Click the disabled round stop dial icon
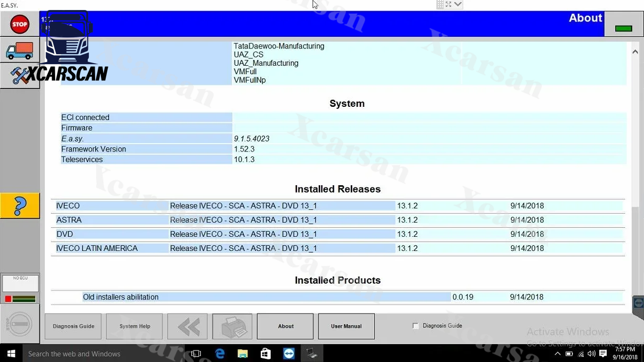644x362 pixels. point(19,325)
